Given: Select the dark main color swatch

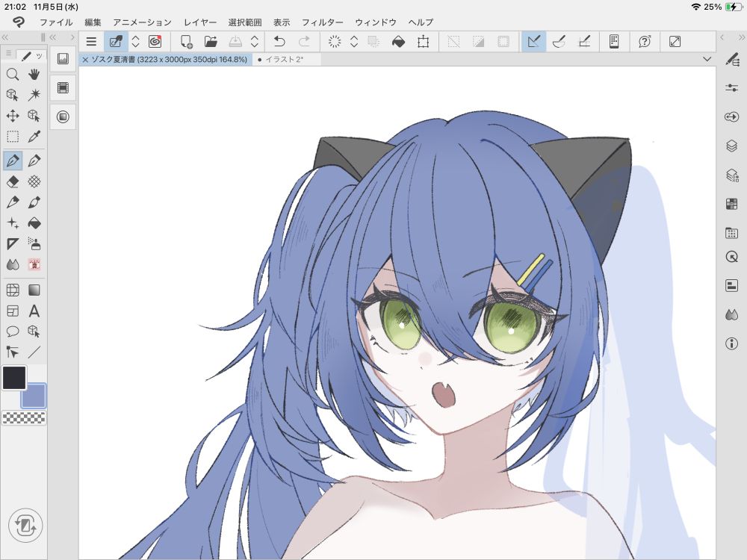Looking at the screenshot, I should point(14,378).
